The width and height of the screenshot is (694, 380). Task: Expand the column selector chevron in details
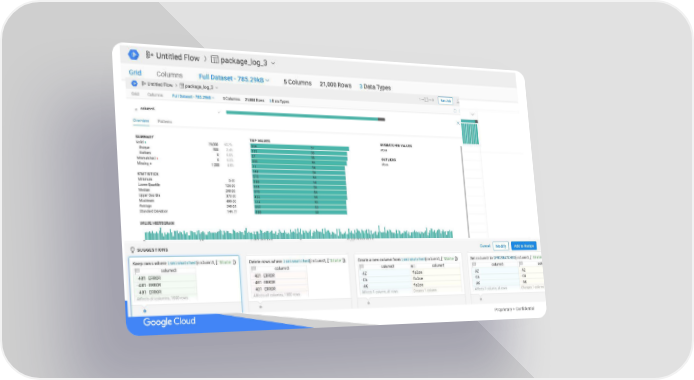219,113
